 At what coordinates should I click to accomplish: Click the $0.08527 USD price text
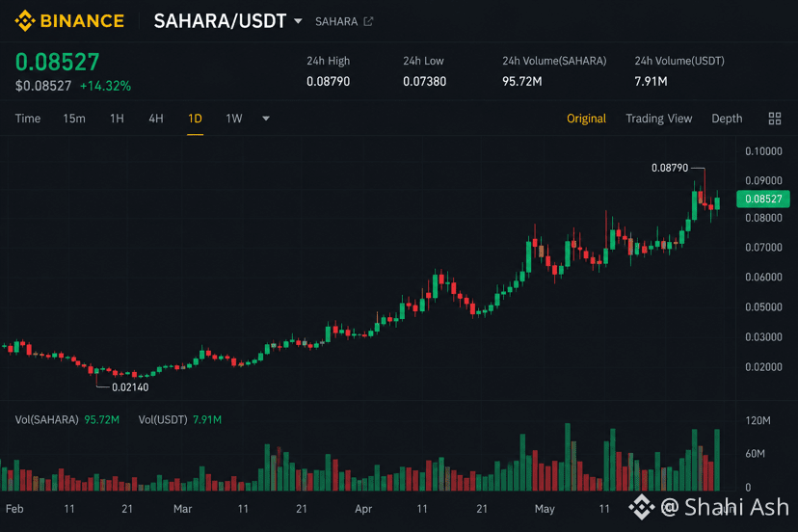[43, 86]
